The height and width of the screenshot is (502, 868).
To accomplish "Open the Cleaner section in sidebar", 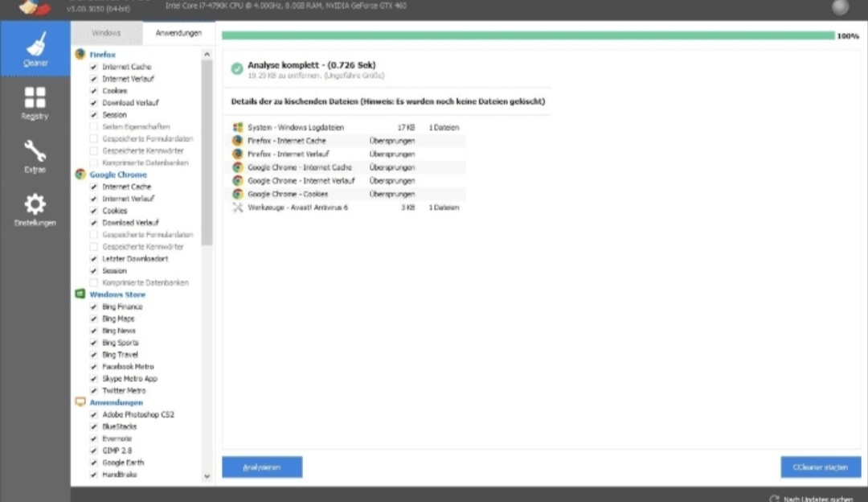I will pos(35,49).
